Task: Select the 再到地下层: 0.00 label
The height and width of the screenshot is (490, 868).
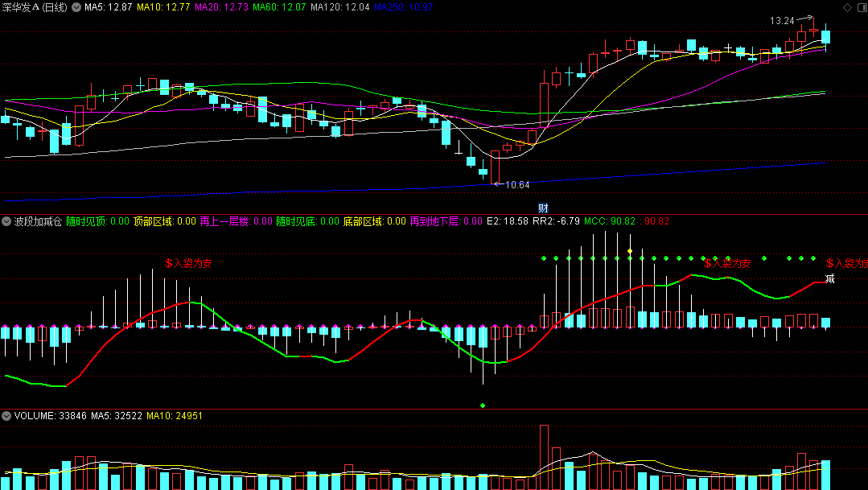Action: click(446, 221)
